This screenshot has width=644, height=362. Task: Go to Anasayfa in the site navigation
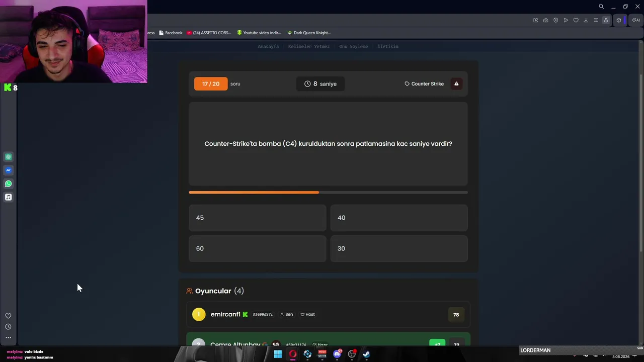[268, 46]
